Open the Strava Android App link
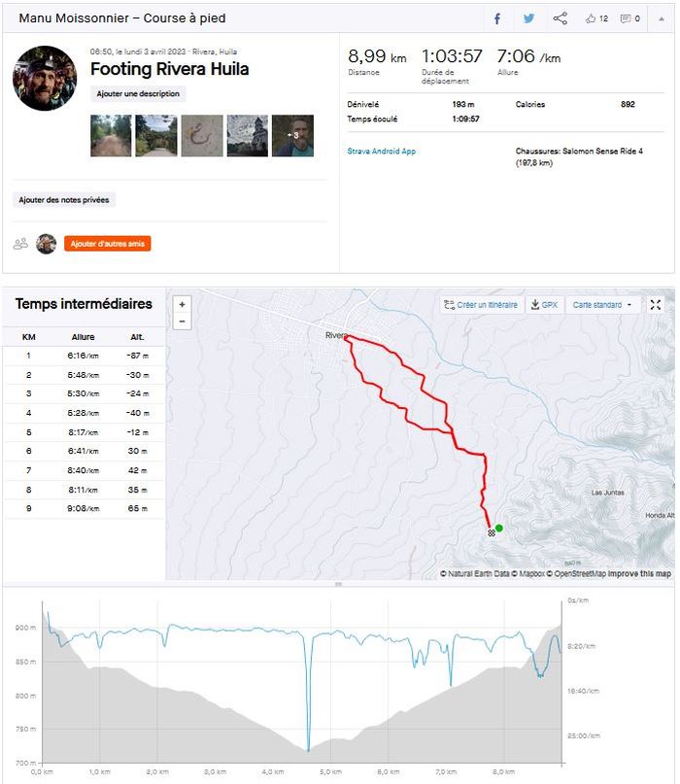The image size is (680, 784). coord(382,152)
